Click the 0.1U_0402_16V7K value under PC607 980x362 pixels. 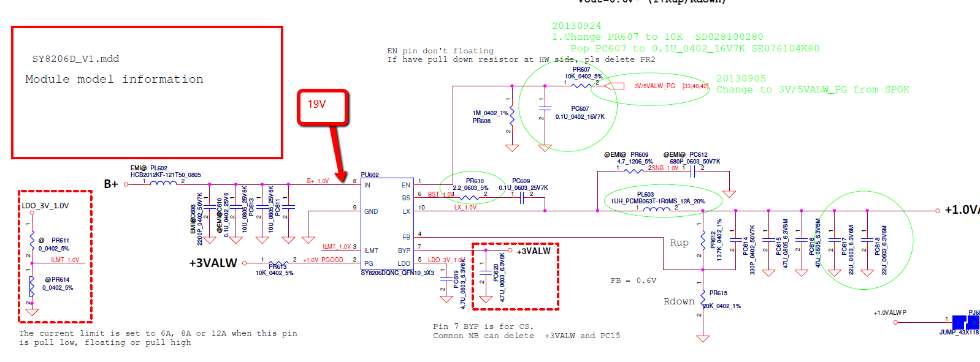tap(580, 116)
